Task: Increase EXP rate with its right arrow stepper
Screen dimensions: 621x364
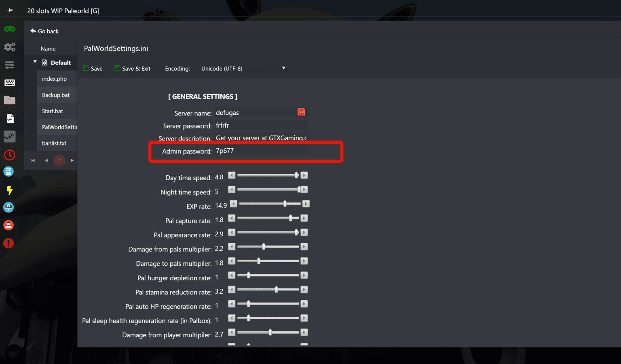Action: pos(306,204)
